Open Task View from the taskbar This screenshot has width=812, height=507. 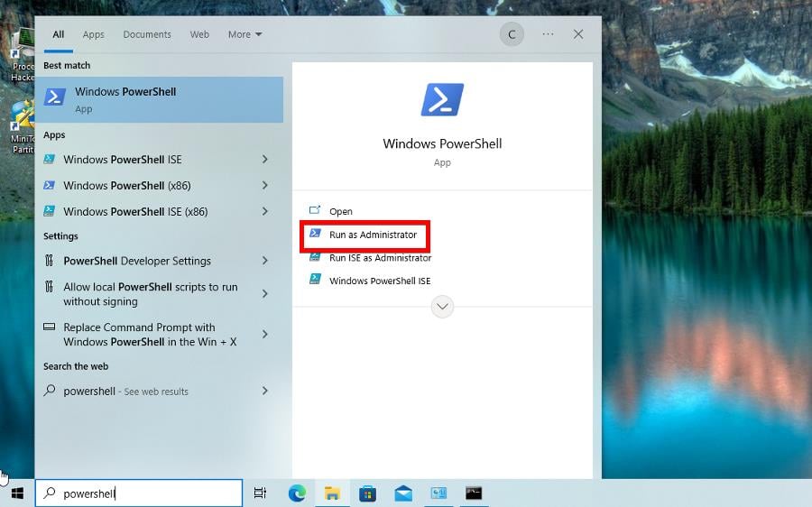click(260, 493)
